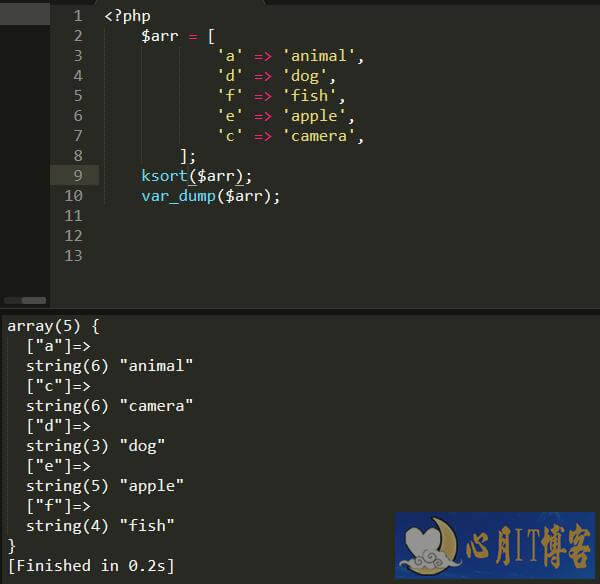
Task: Click the 'camera' string in code
Action: click(x=319, y=136)
